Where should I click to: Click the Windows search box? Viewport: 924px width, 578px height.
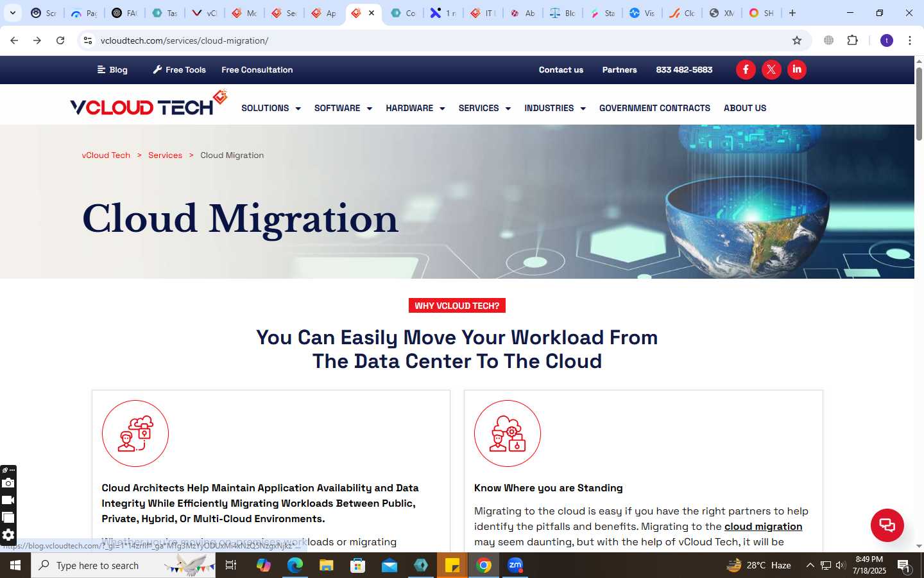tap(123, 565)
